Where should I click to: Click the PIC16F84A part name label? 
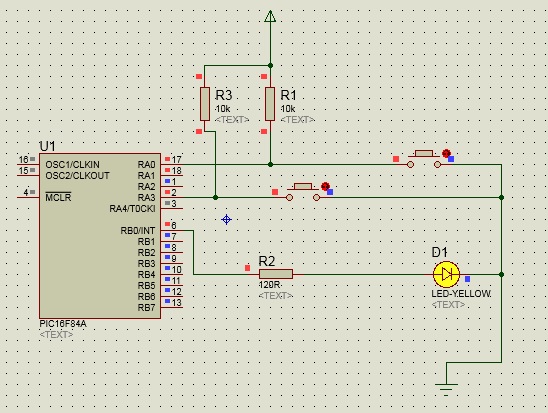click(63, 324)
